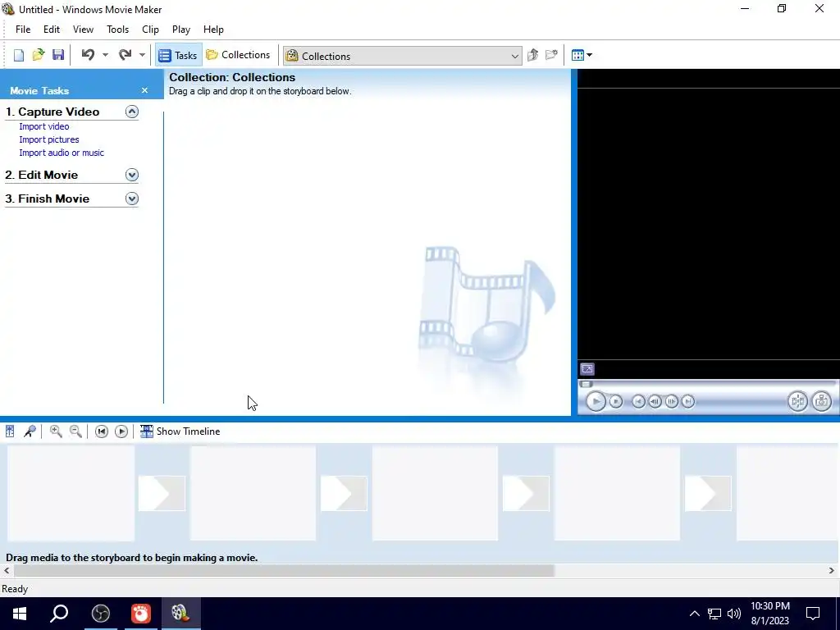
Task: Open the Windows Start menu
Action: click(x=20, y=614)
